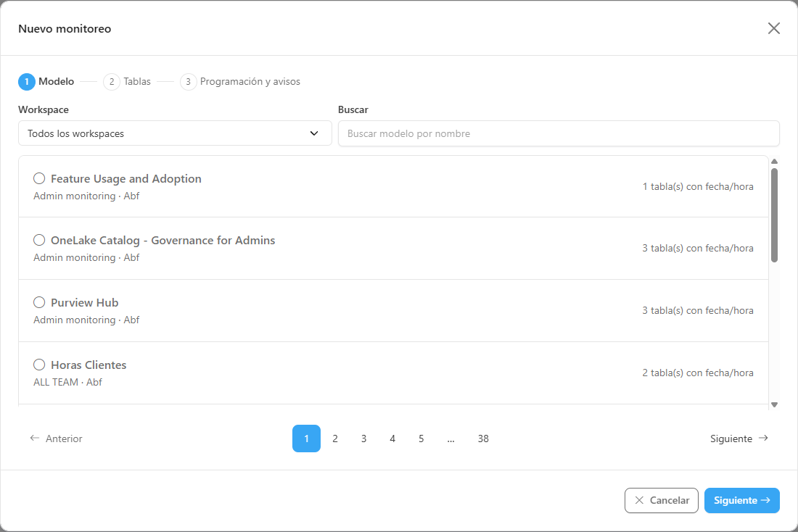Image resolution: width=798 pixels, height=532 pixels.
Task: Click the step 3 Programación y avisos circle icon
Action: [189, 82]
